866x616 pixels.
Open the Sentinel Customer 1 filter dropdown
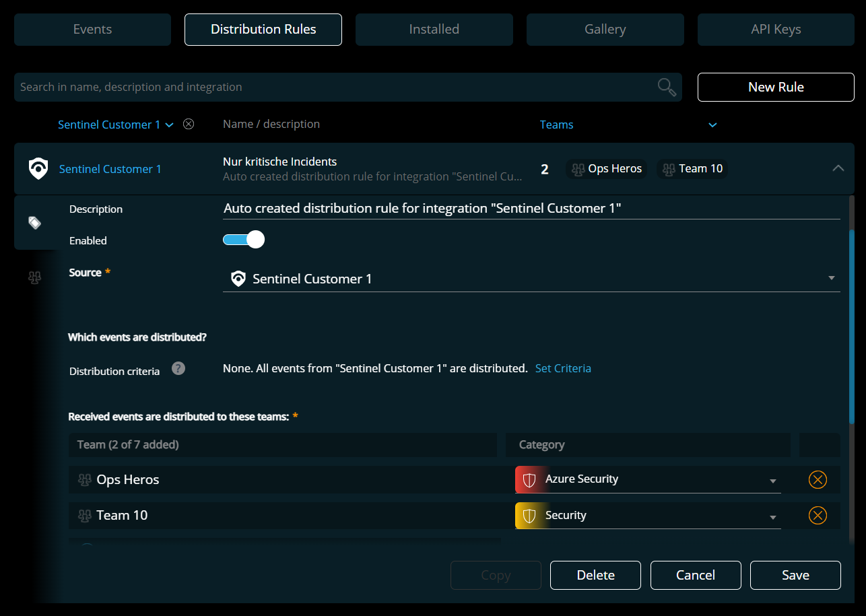click(116, 125)
